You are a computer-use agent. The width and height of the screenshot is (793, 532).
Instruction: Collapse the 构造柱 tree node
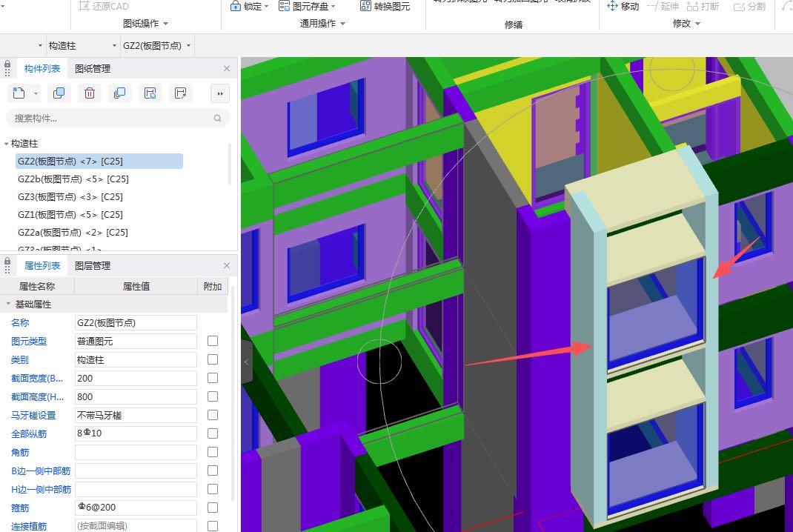(x=6, y=144)
